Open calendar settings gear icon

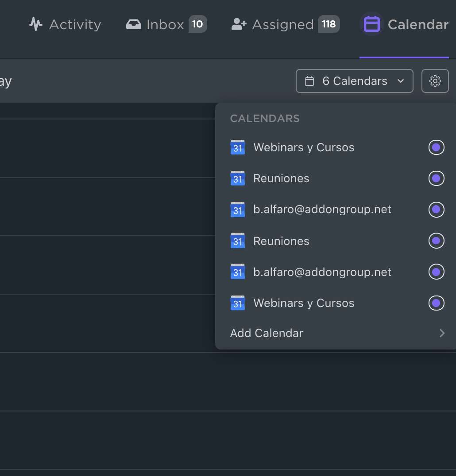click(x=435, y=81)
